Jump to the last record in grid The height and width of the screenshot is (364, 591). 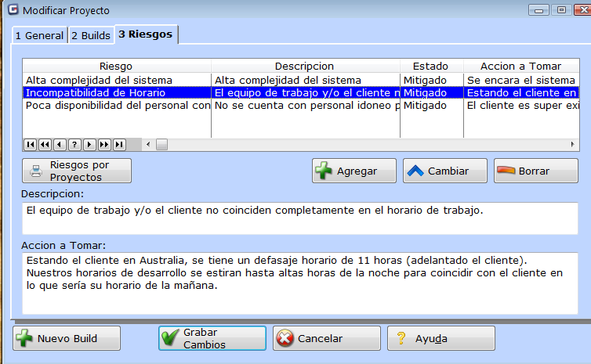(x=119, y=144)
